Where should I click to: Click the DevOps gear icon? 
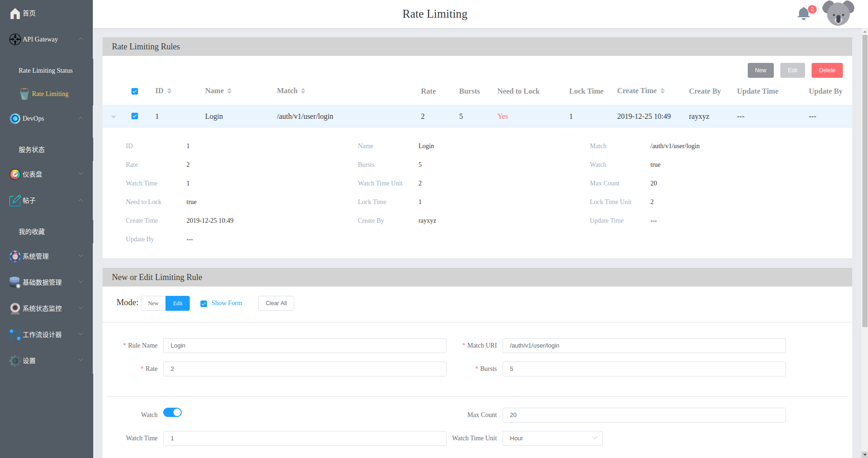pyautogui.click(x=15, y=119)
